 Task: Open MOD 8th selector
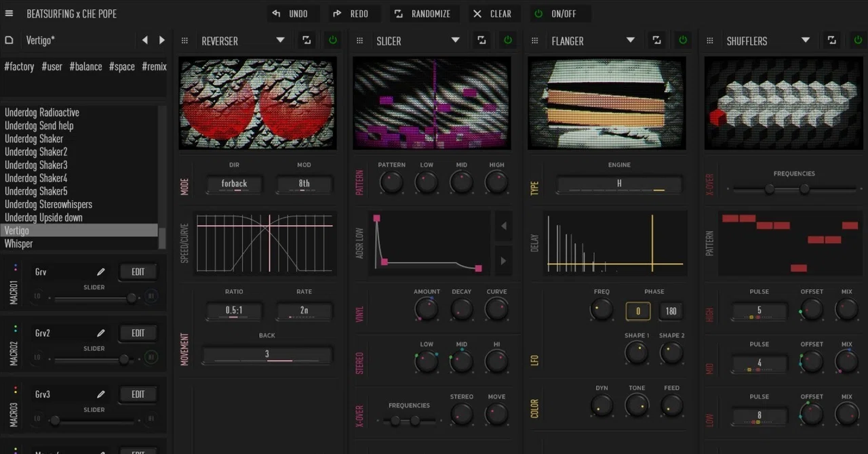point(304,184)
